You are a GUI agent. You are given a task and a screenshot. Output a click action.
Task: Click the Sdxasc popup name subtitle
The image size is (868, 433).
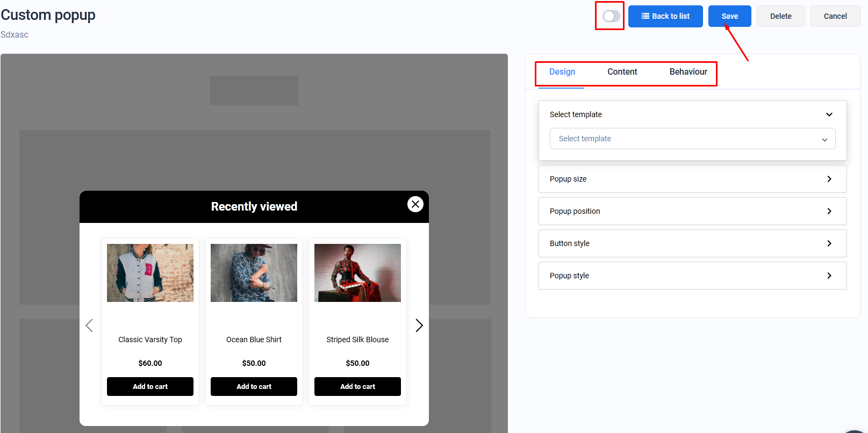point(15,34)
